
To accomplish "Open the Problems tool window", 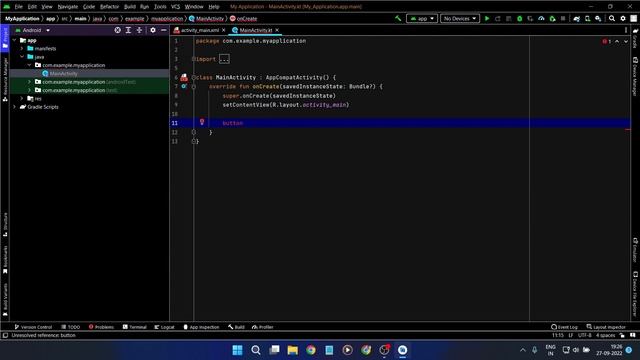I will [x=101, y=327].
